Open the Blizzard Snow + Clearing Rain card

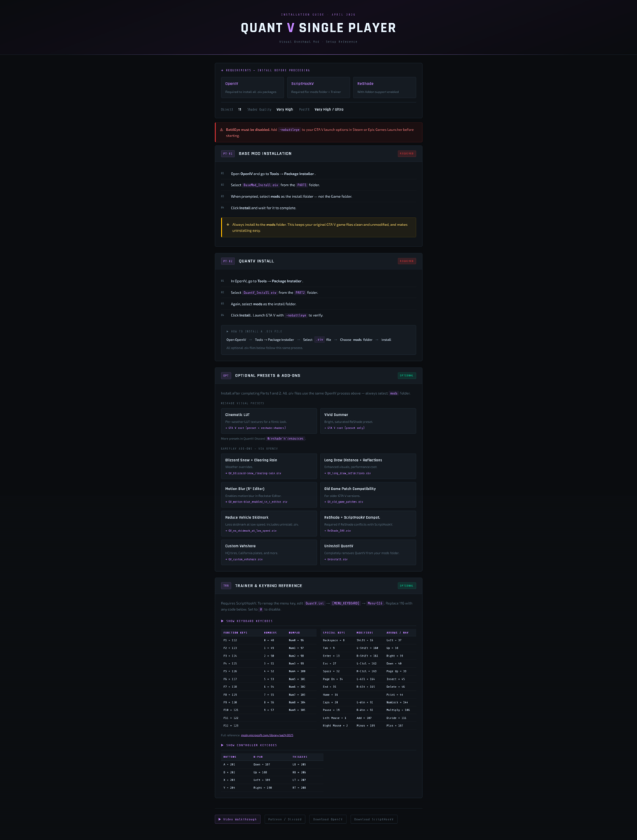(268, 466)
